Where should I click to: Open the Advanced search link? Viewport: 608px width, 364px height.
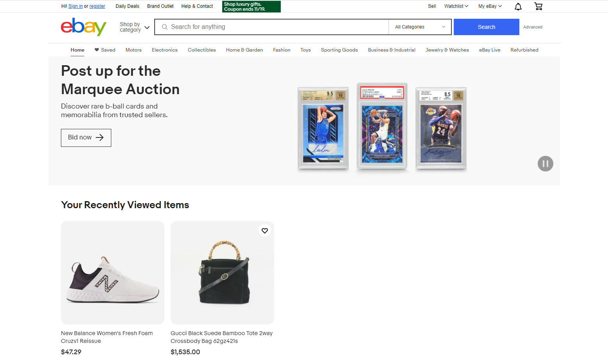pyautogui.click(x=533, y=27)
